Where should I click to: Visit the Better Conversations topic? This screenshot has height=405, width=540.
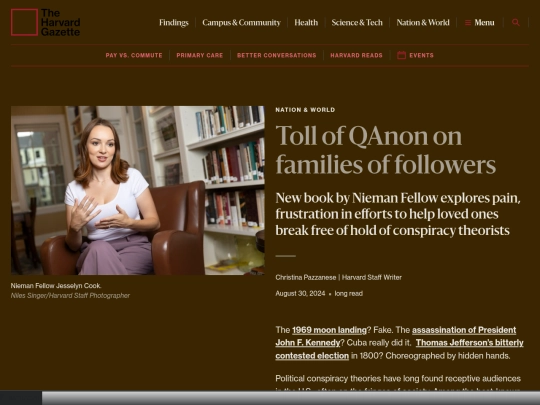277,55
